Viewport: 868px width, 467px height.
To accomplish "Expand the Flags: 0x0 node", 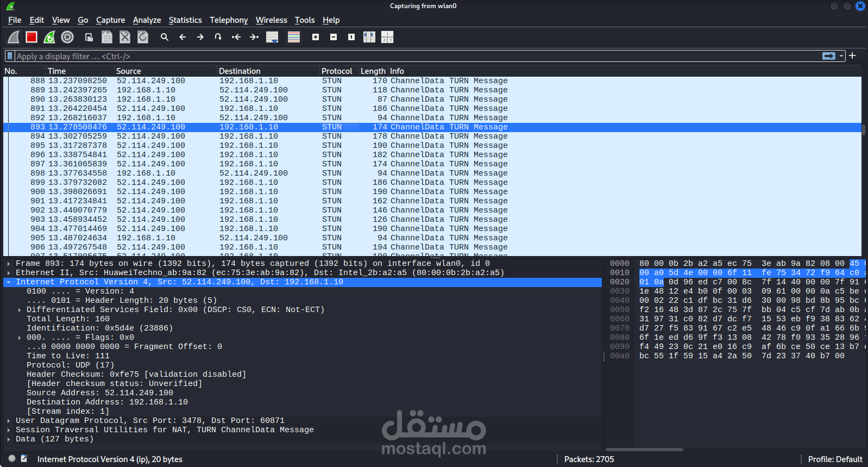I will (20, 338).
